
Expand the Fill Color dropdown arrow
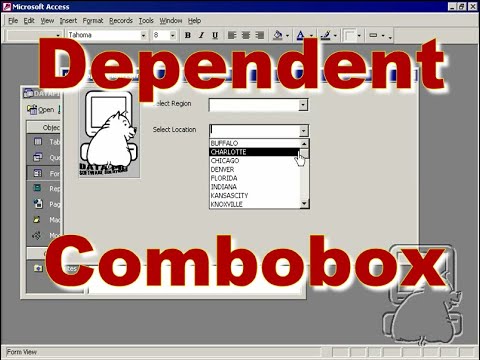[287, 35]
